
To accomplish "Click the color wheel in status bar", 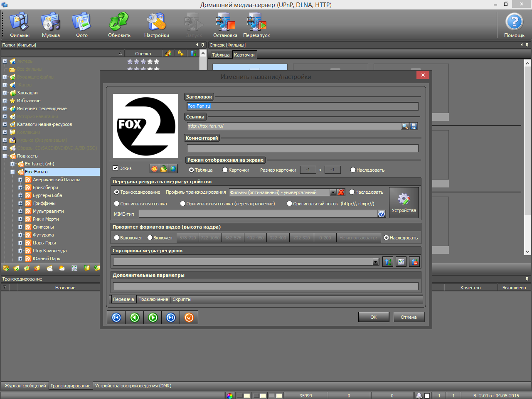I will click(230, 396).
